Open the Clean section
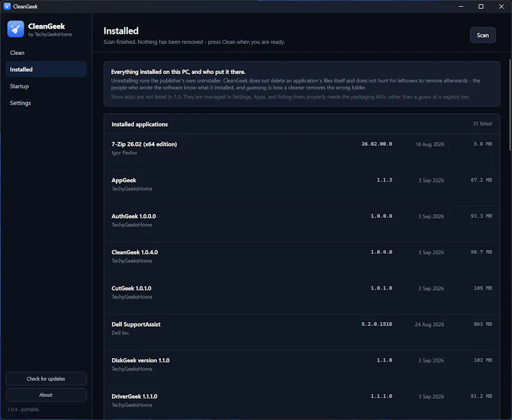The image size is (512, 420). click(x=46, y=53)
